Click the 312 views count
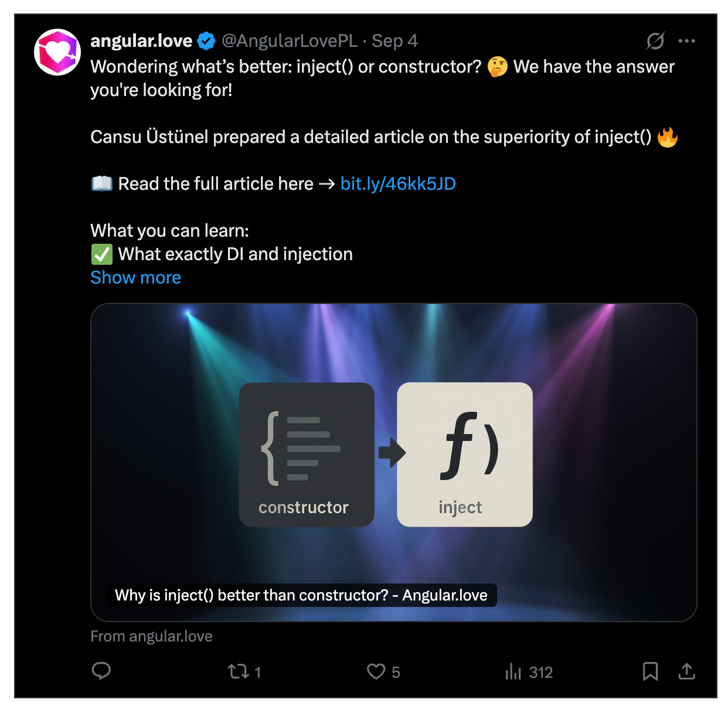This screenshot has width=728, height=703. point(540,673)
